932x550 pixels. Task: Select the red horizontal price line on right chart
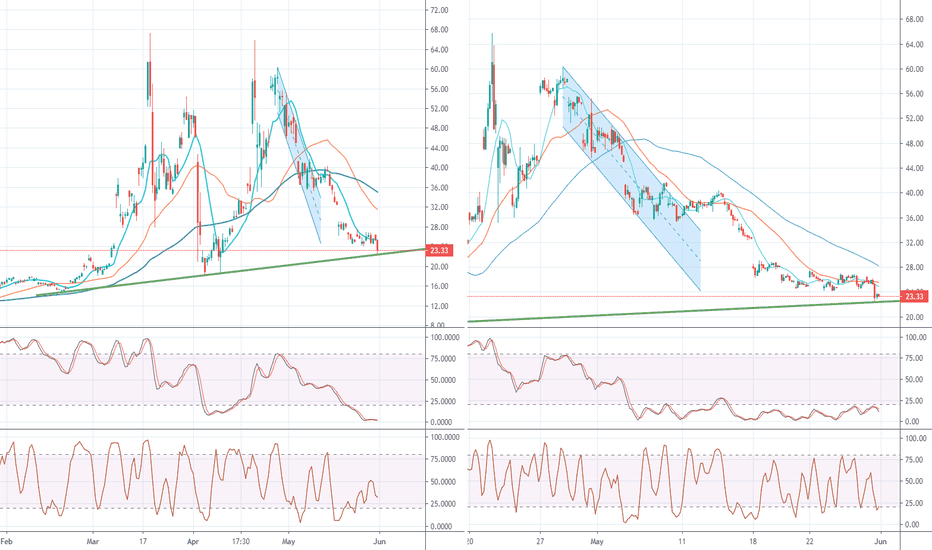point(684,296)
